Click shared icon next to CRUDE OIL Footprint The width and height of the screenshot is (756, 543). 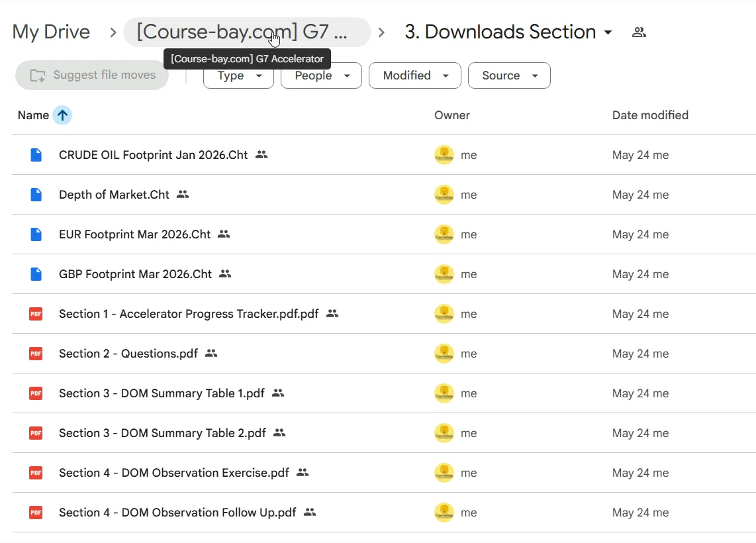coord(261,154)
